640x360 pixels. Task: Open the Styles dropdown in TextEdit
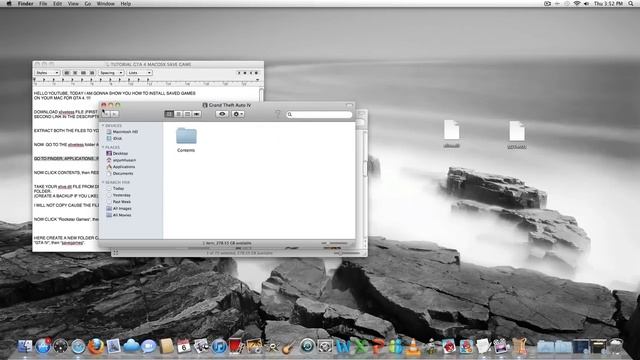(x=47, y=73)
